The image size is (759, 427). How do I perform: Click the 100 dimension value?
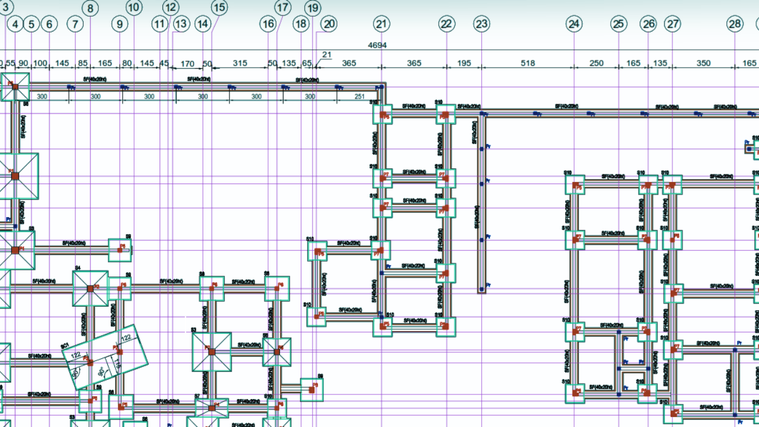(x=40, y=63)
